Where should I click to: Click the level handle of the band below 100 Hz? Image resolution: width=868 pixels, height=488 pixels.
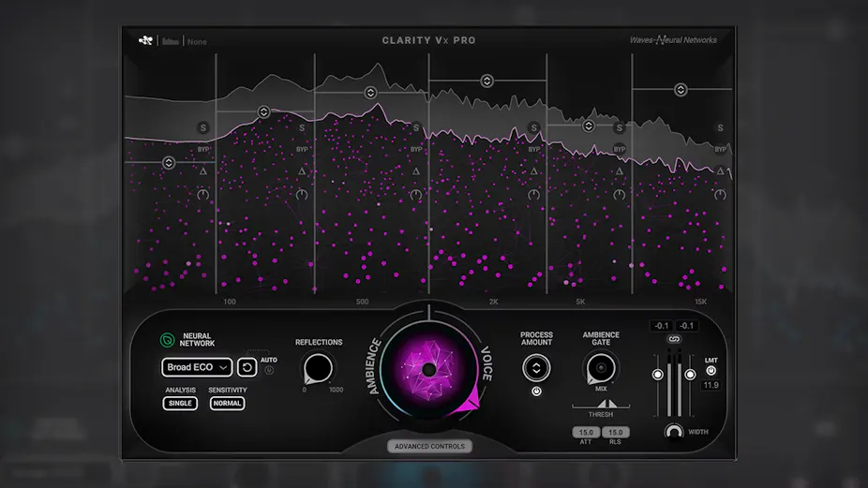point(169,163)
